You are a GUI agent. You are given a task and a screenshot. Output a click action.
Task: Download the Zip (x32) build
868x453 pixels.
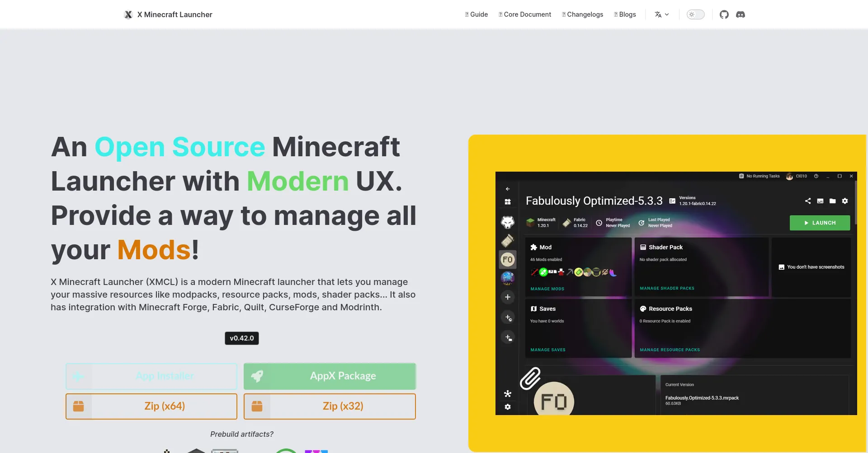click(x=330, y=406)
